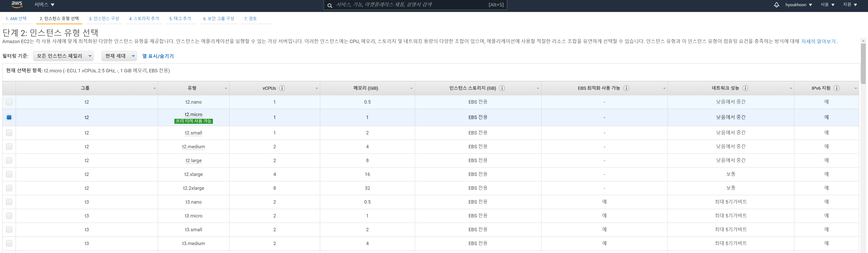
Task: Click the network performance info icon
Action: tap(745, 88)
